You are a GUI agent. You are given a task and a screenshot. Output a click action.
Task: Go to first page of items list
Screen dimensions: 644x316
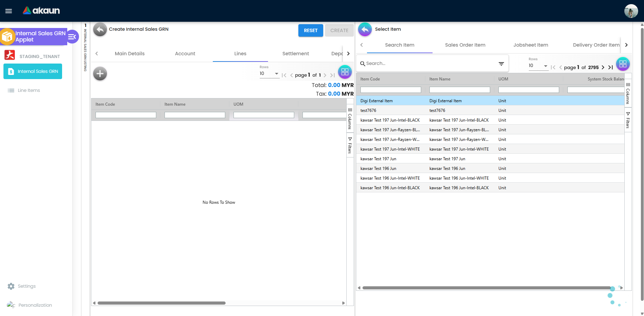(x=553, y=67)
